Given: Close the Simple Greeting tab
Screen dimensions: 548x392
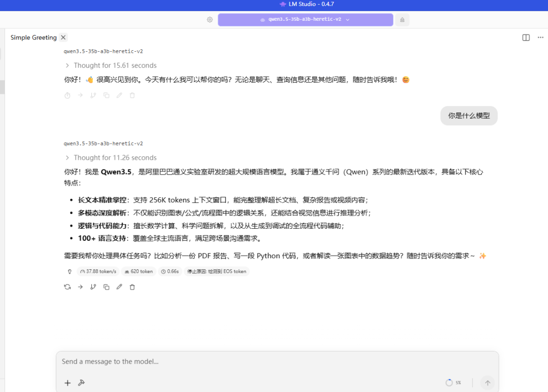Looking at the screenshot, I should point(63,38).
